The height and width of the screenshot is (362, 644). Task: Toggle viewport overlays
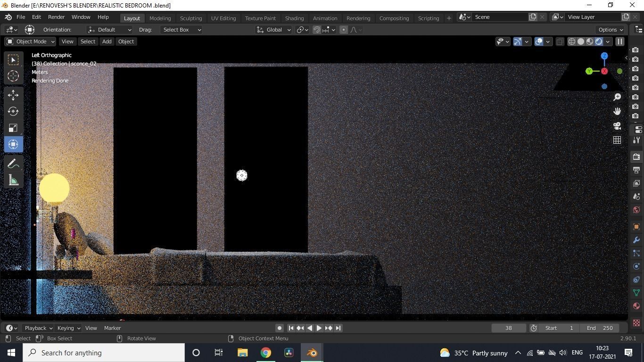coord(539,41)
